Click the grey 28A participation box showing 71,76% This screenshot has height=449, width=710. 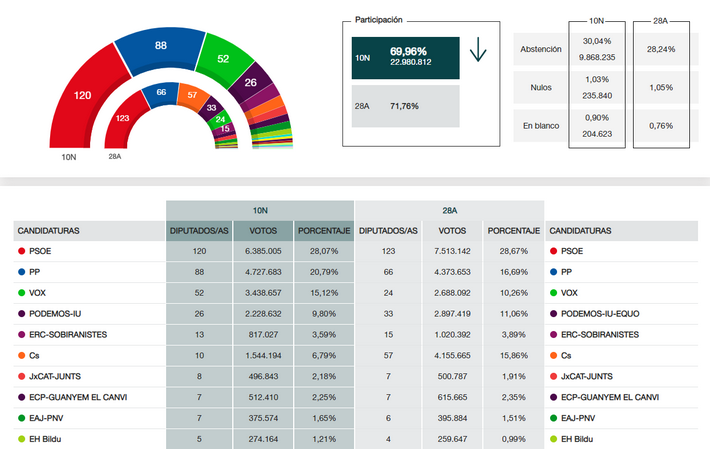(406, 106)
